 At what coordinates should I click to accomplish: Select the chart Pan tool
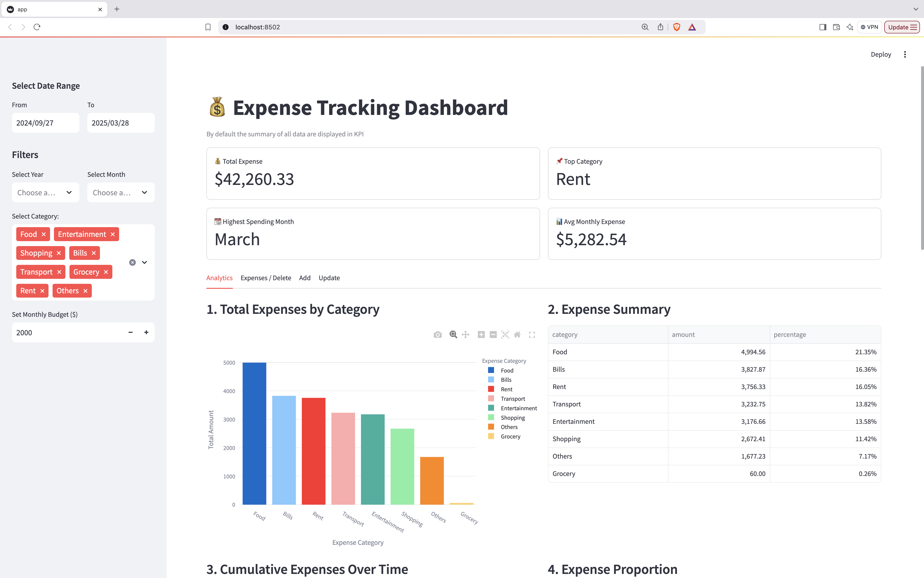[465, 334]
